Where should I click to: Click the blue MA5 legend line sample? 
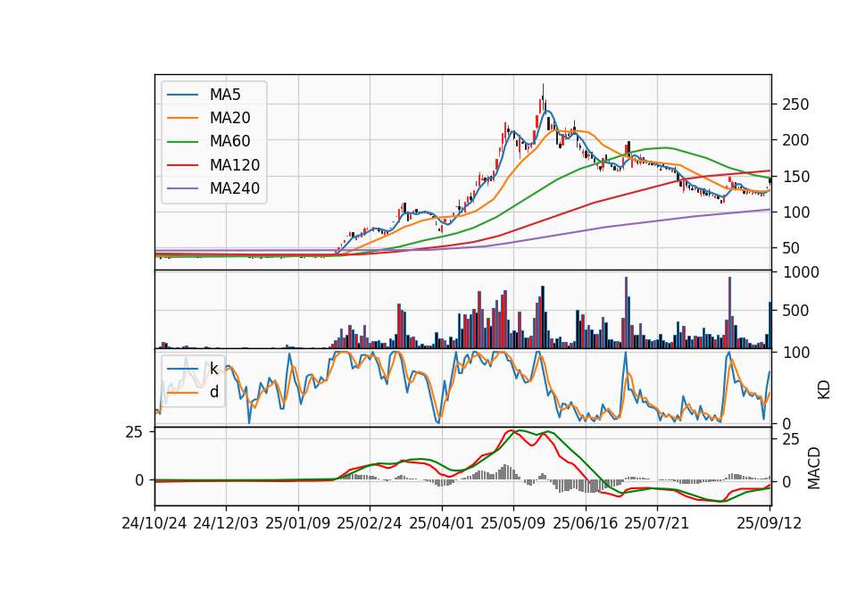[x=182, y=95]
